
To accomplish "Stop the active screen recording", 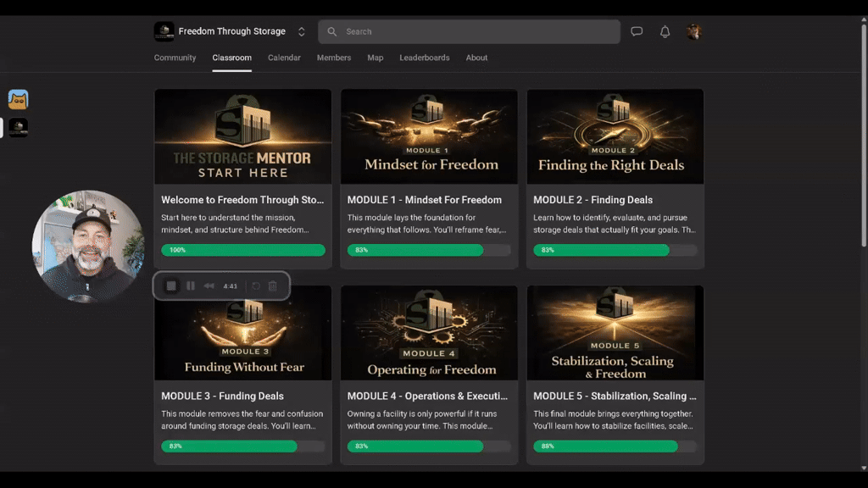I will (x=171, y=286).
